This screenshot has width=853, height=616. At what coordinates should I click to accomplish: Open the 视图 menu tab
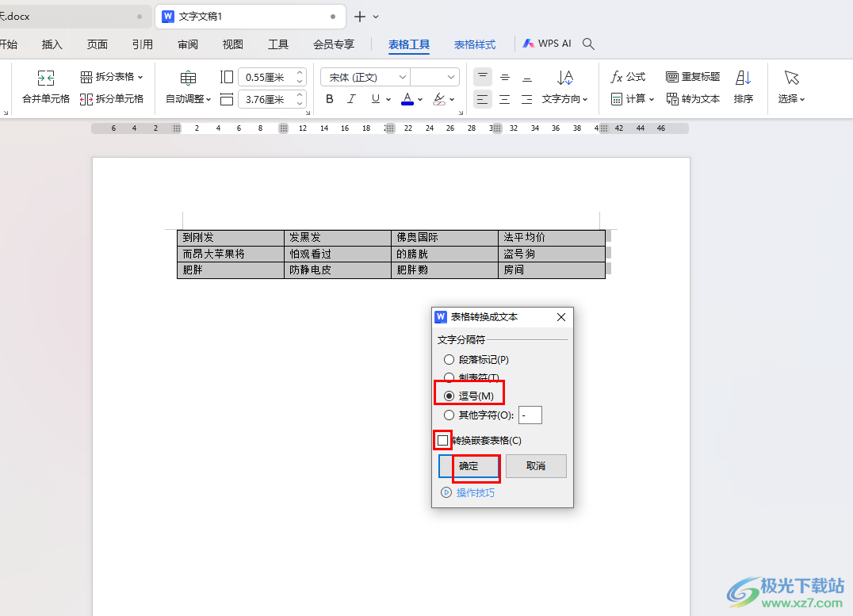pyautogui.click(x=233, y=44)
